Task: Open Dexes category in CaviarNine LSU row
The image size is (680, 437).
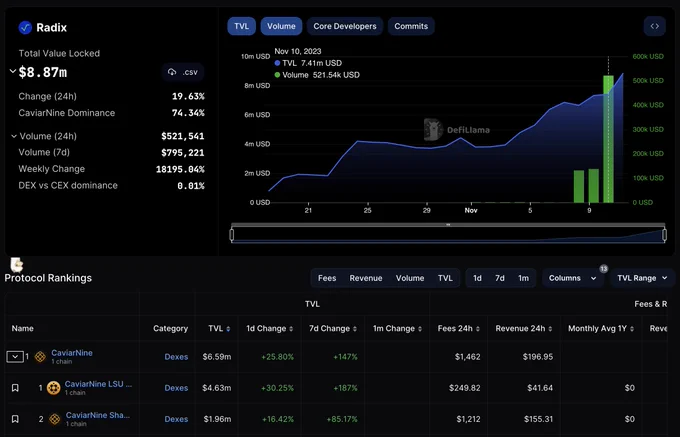Action: click(176, 388)
